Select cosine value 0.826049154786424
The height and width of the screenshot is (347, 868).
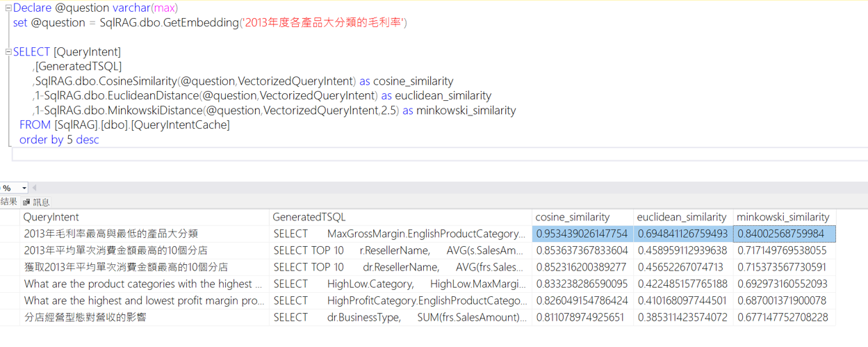[x=583, y=300]
